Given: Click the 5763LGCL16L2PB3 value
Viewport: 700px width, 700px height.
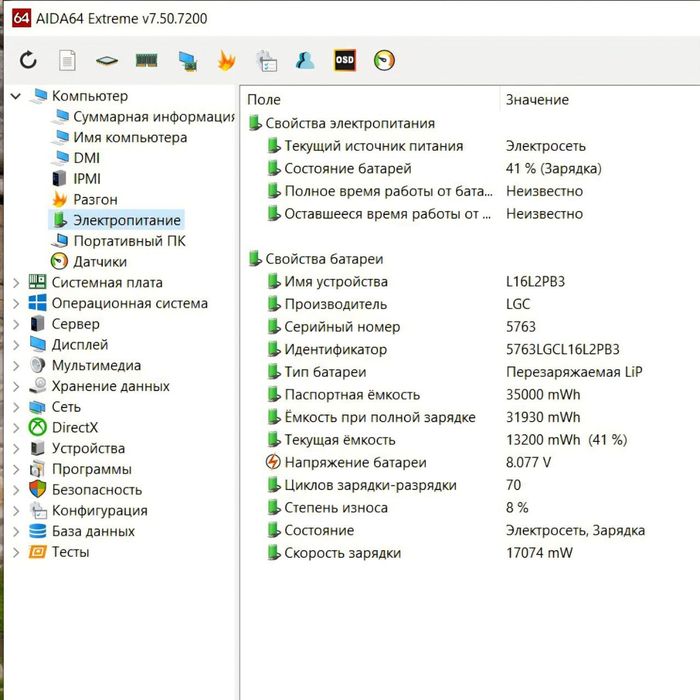Looking at the screenshot, I should pyautogui.click(x=563, y=350).
